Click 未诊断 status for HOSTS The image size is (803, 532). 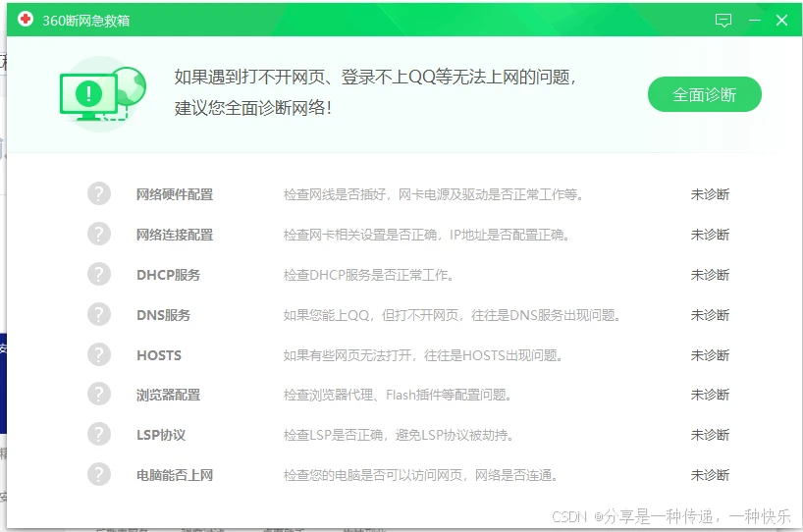click(710, 355)
